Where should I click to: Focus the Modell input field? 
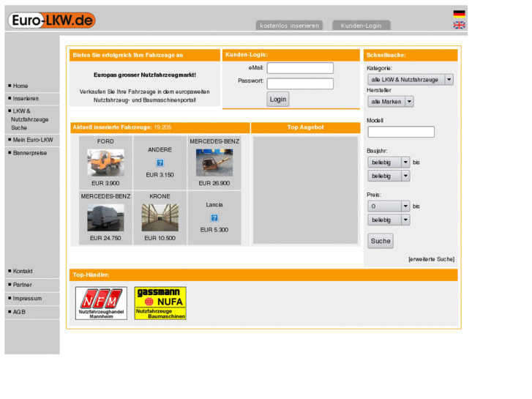point(401,132)
